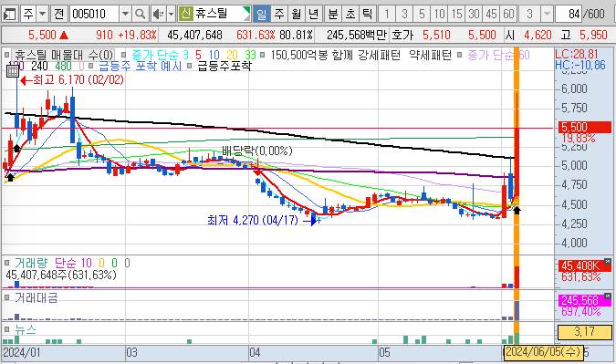
Task: Switch to tick 틱 chart
Action: (x=368, y=14)
